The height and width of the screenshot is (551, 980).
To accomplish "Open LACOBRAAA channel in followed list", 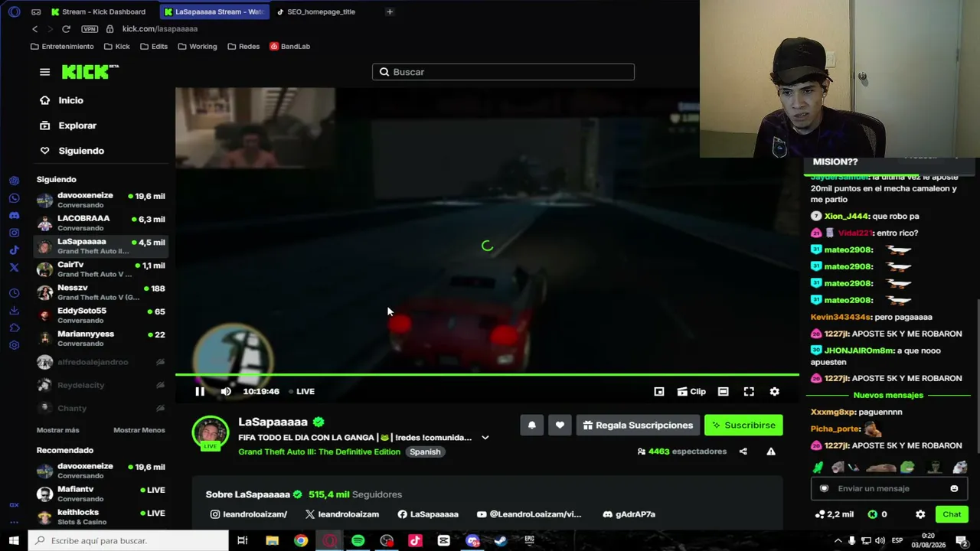I will (x=101, y=223).
